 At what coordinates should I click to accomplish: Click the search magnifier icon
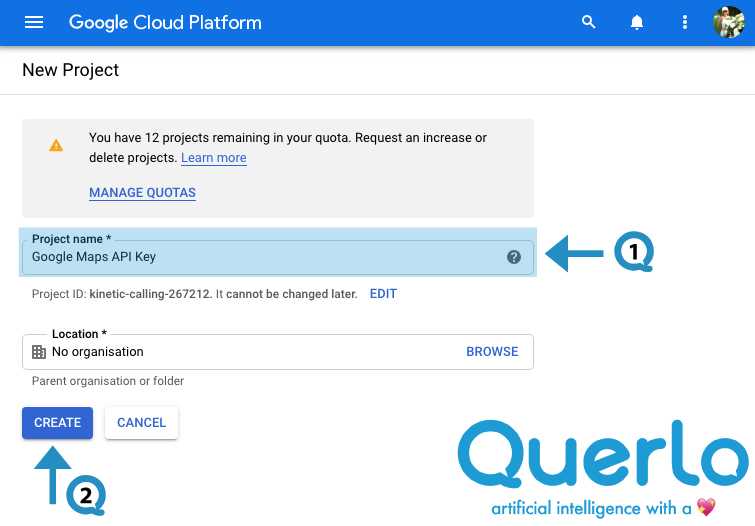(x=588, y=22)
